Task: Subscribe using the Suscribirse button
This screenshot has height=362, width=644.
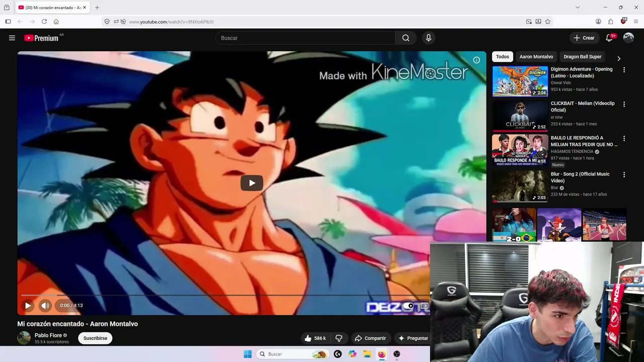Action: (x=95, y=338)
